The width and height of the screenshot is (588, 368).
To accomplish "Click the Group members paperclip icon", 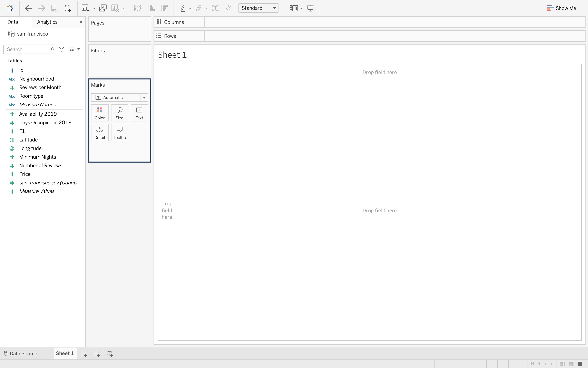I will pyautogui.click(x=199, y=8).
